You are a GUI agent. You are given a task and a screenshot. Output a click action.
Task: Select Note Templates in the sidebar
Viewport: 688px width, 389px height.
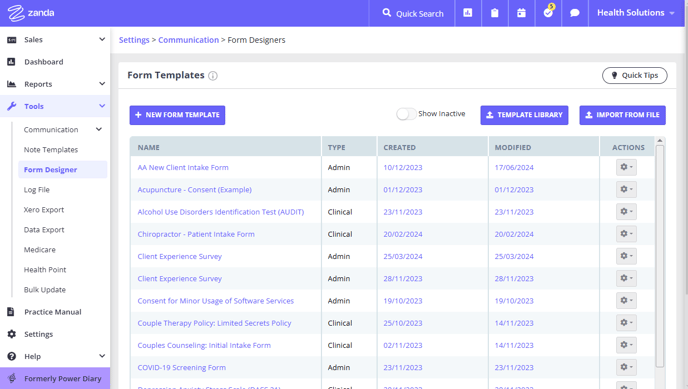51,150
